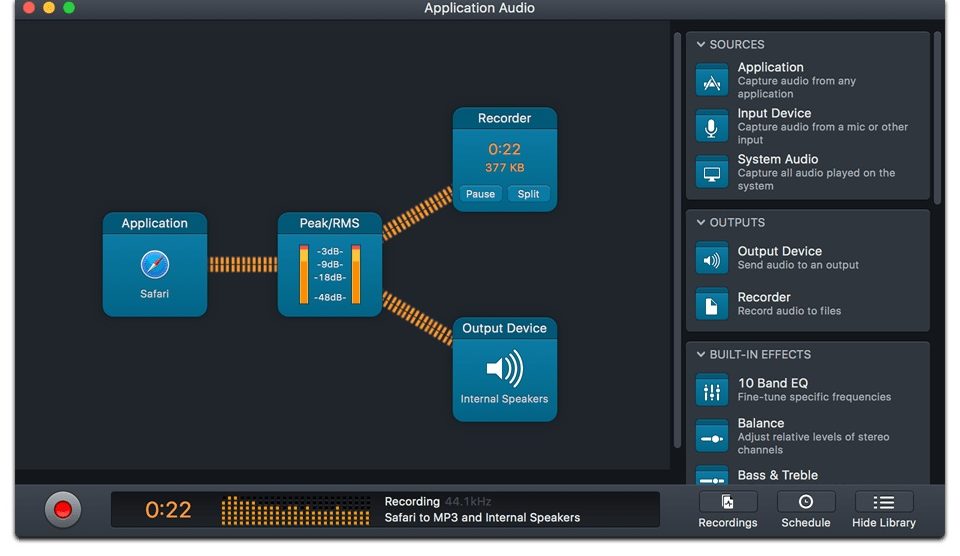Collapse the Built-In Effects section

(x=701, y=355)
